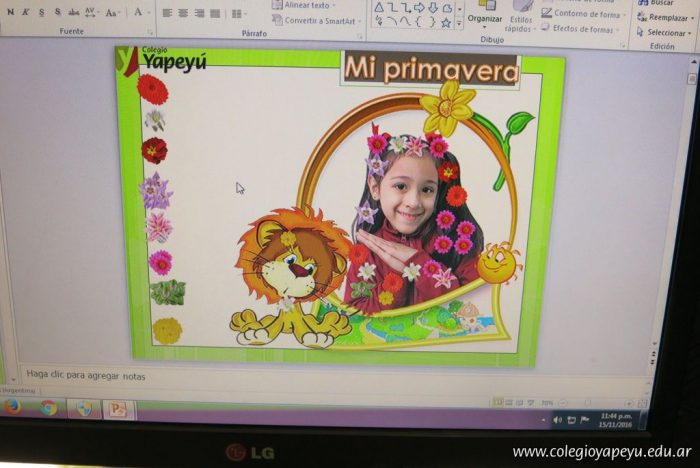The width and height of the screenshot is (700, 468).
Task: Center the paragraph text
Action: click(x=183, y=13)
